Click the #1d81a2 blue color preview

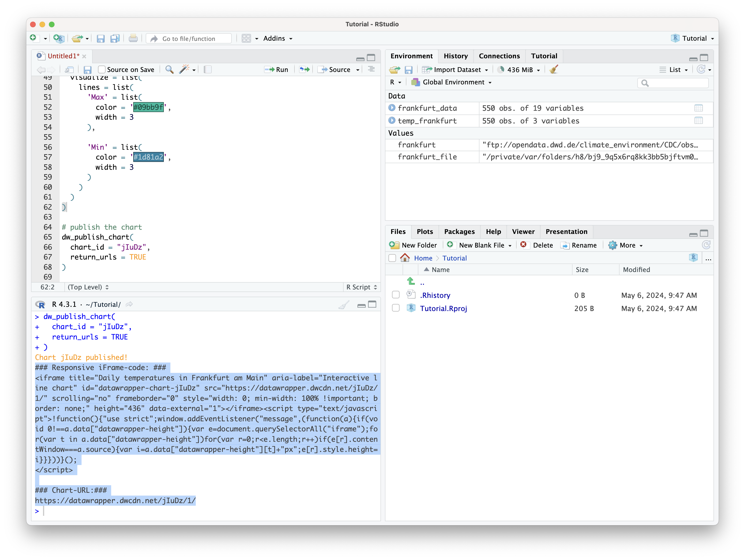tap(148, 157)
